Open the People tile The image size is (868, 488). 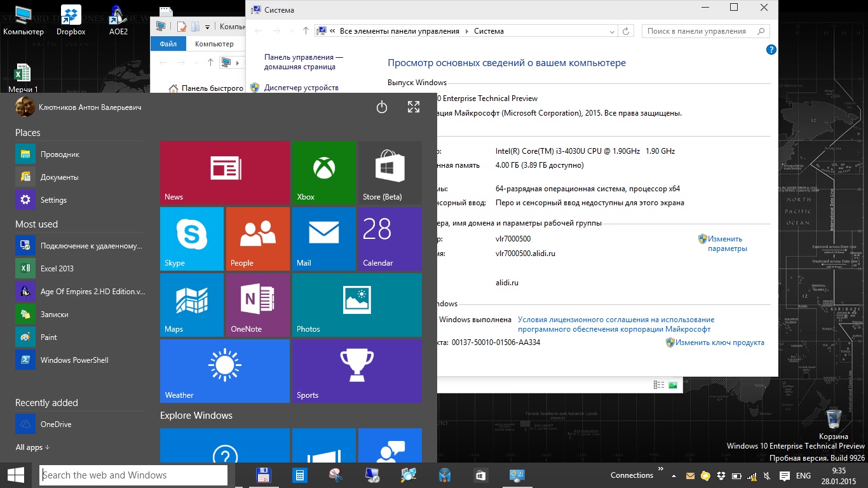tap(258, 239)
